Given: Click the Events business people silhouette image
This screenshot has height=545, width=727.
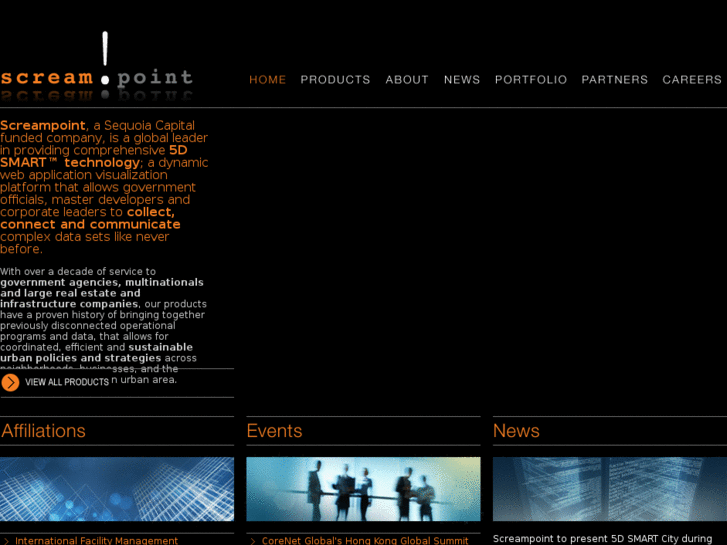Looking at the screenshot, I should (364, 489).
